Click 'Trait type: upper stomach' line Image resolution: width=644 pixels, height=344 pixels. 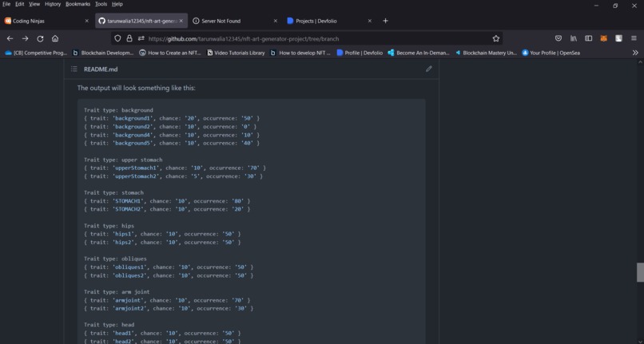point(123,160)
